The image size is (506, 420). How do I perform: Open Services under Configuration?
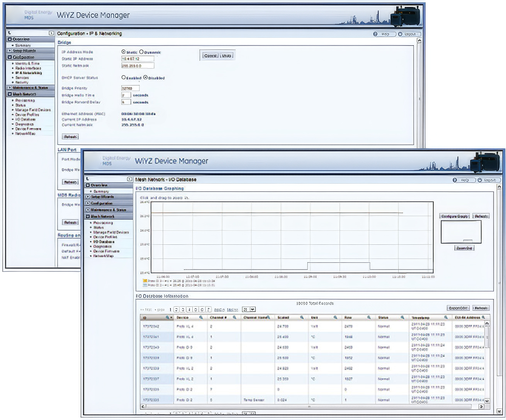coord(22,78)
